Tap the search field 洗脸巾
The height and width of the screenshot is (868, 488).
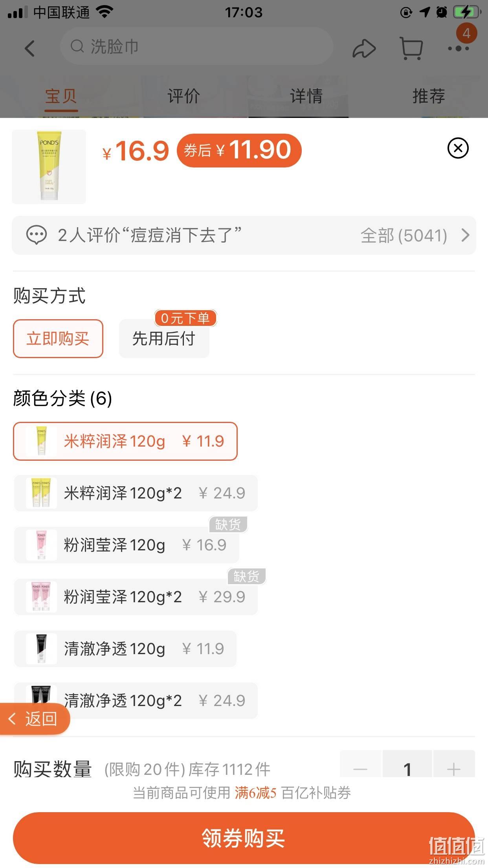[x=196, y=46]
